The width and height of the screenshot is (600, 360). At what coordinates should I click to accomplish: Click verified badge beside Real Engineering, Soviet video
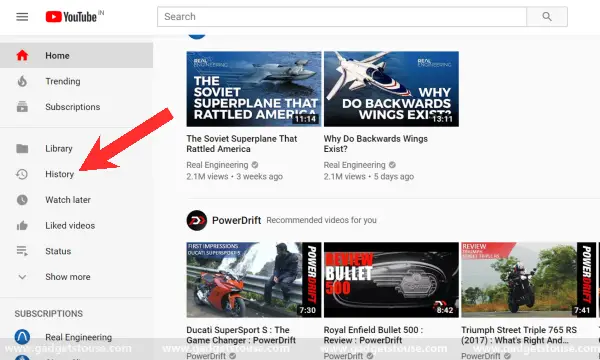(x=255, y=165)
